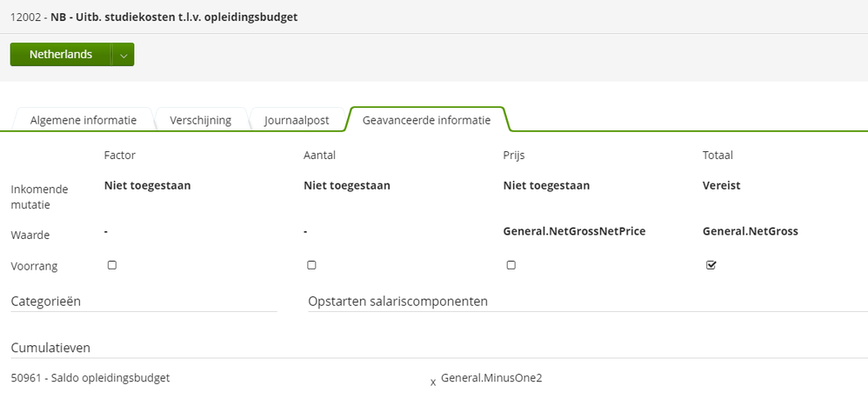
Task: Expand the dropdown arrow next to Netherlands
Action: click(124, 55)
